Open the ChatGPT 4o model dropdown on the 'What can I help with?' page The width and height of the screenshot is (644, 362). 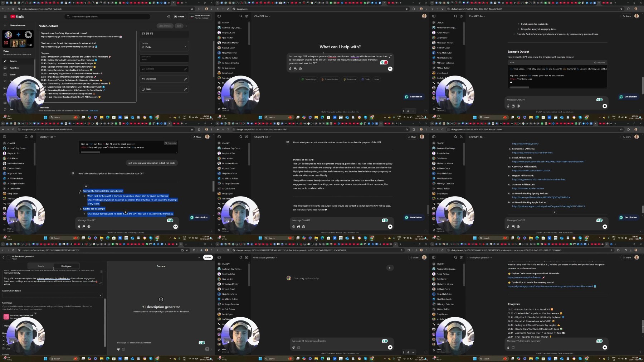[262, 16]
